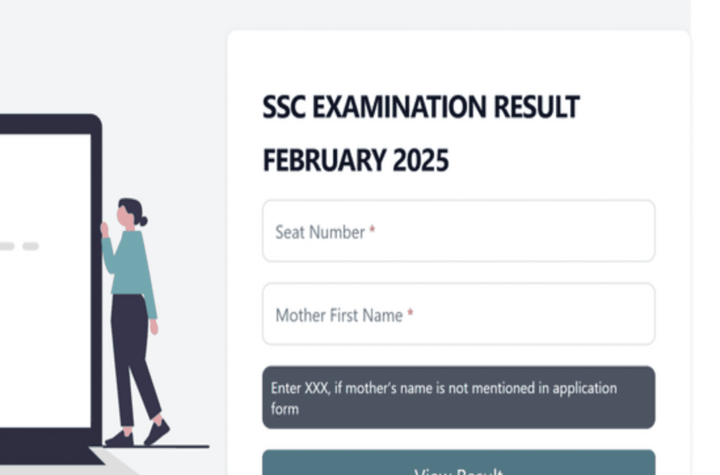Click the dark laptop bezel frame
The height and width of the screenshot is (475, 720).
96,276
